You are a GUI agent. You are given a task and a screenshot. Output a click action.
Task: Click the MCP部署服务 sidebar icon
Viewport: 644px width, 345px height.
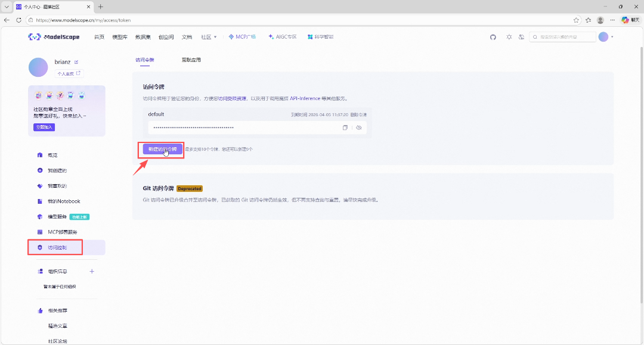point(40,232)
